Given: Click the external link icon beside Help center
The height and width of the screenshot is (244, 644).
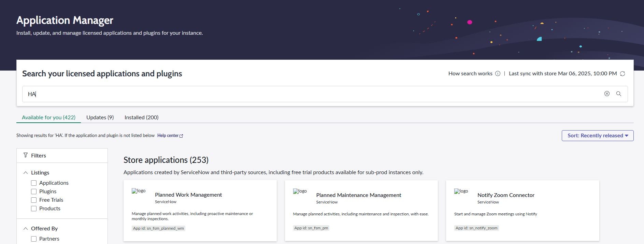Looking at the screenshot, I should 181,136.
